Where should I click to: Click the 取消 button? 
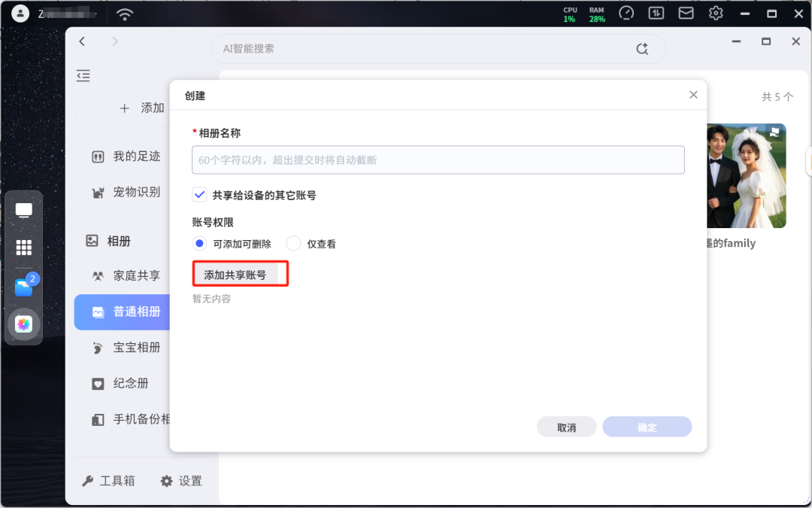point(567,427)
